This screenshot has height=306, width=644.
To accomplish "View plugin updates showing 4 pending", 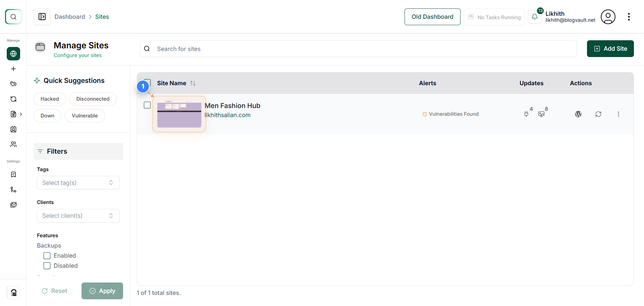I will tap(527, 114).
